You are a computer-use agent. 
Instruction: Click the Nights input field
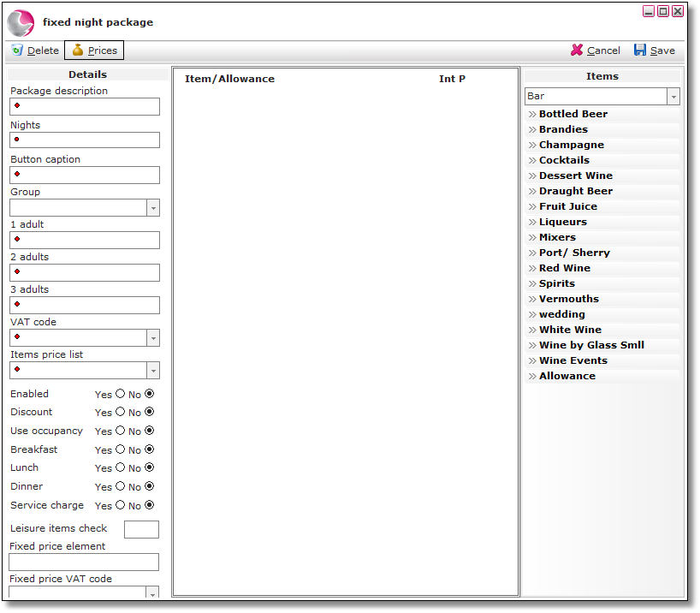tap(85, 140)
